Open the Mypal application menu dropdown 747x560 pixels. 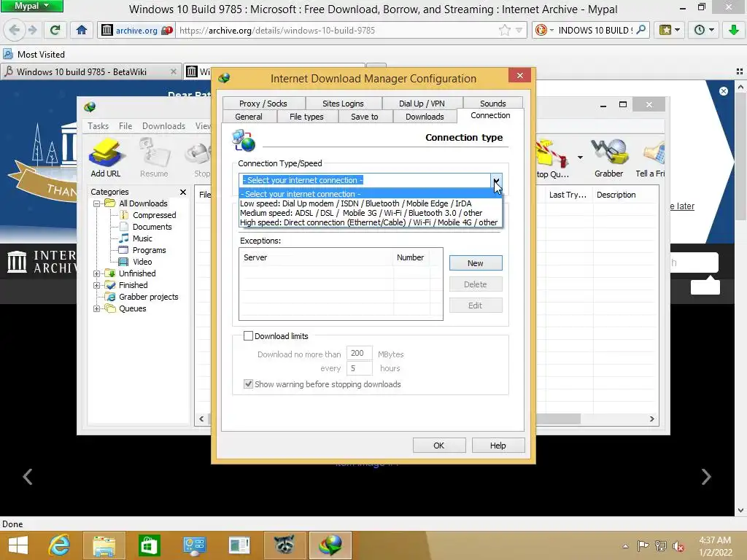31,6
